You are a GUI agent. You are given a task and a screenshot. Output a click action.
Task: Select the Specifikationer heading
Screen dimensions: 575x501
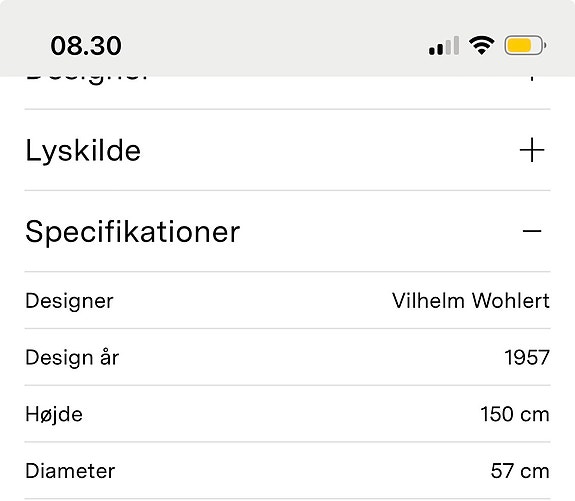coord(132,232)
